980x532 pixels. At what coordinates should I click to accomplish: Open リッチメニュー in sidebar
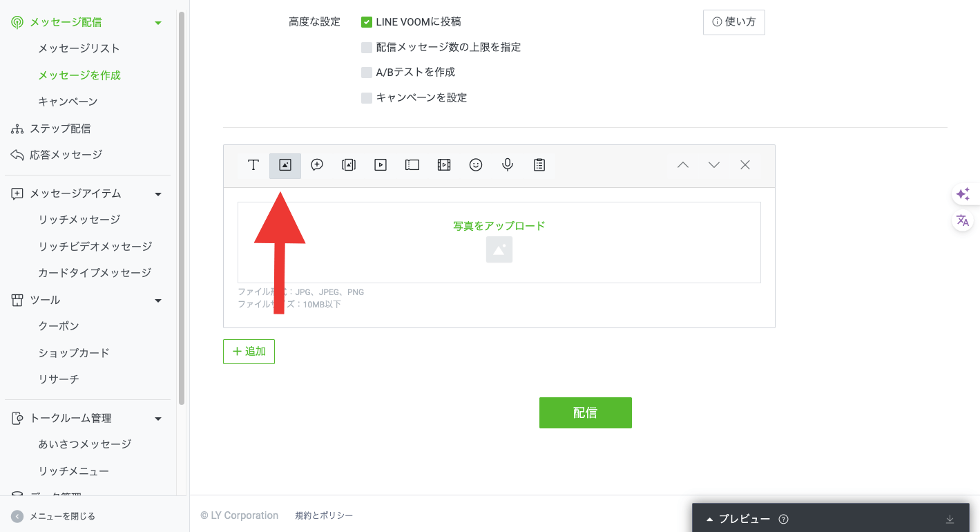[x=74, y=471]
